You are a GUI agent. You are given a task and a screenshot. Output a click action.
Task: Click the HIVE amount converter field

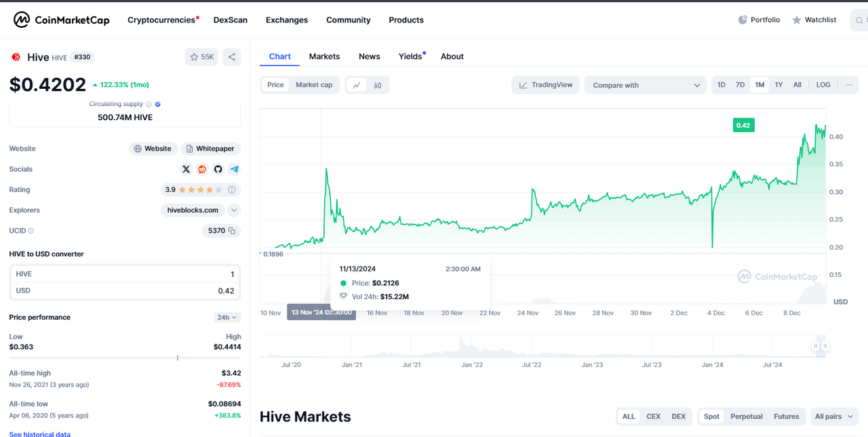coord(125,274)
